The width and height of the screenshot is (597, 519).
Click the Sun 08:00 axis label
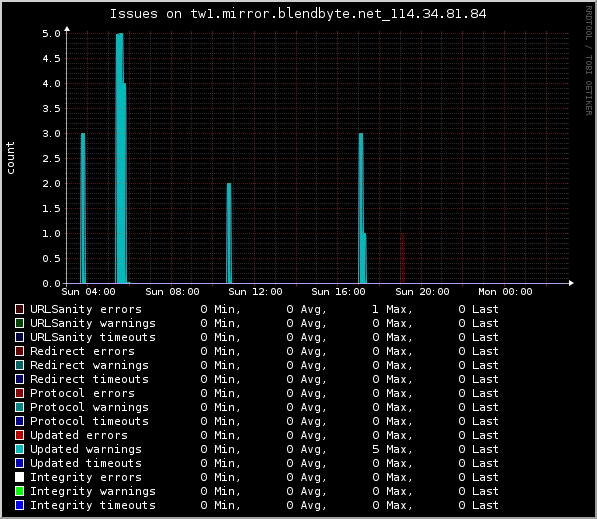tap(172, 292)
